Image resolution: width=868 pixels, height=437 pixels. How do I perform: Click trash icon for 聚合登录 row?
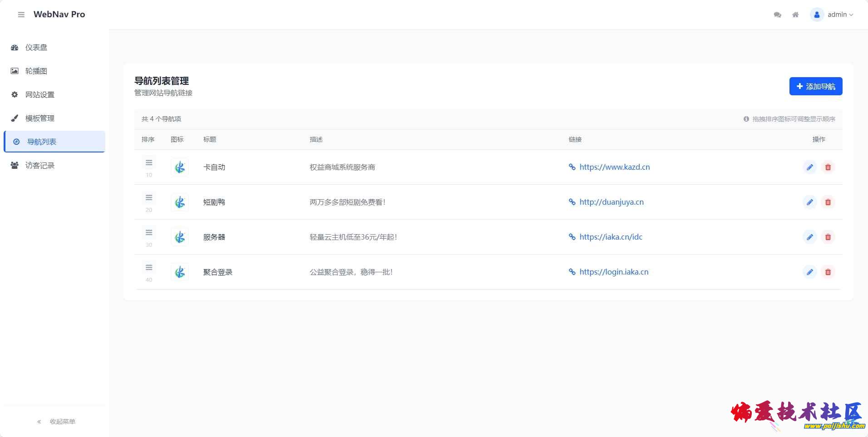[x=828, y=272]
